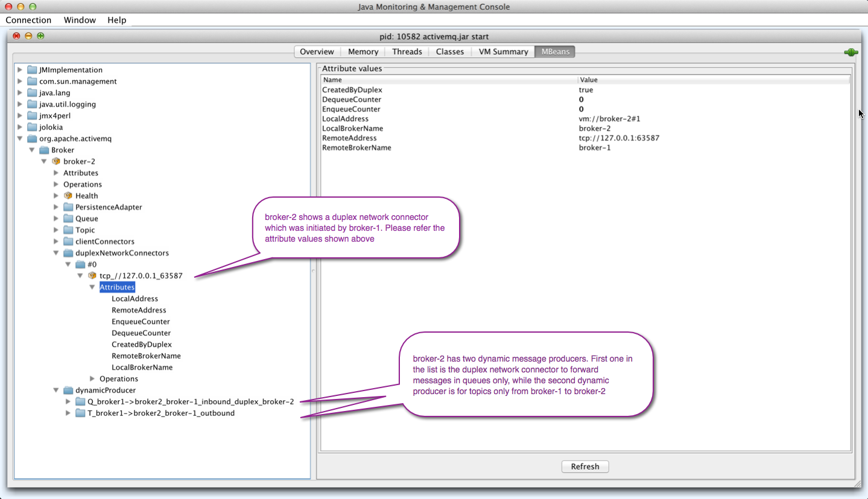Click the vm://broker-2#1 LocalAddress value
This screenshot has height=499, width=868.
609,119
